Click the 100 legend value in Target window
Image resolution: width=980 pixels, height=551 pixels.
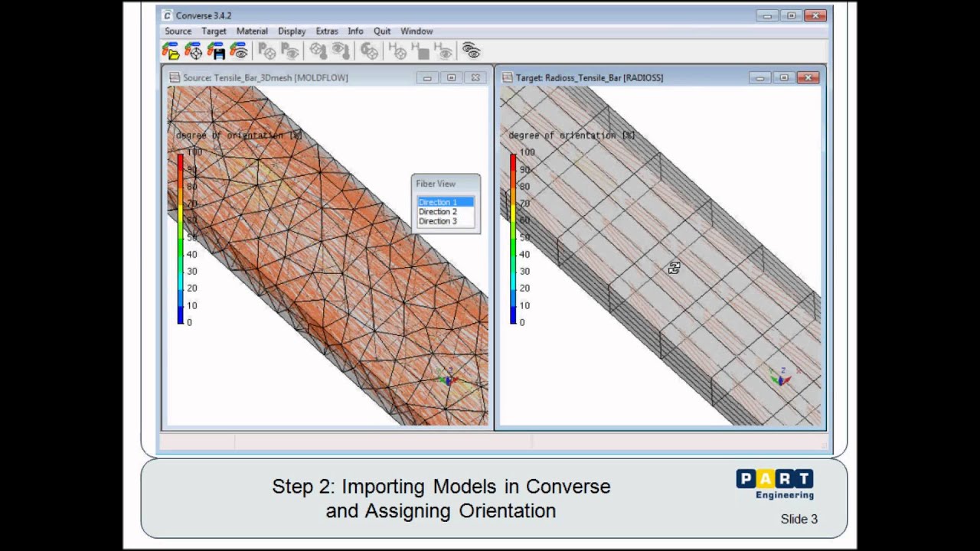527,152
